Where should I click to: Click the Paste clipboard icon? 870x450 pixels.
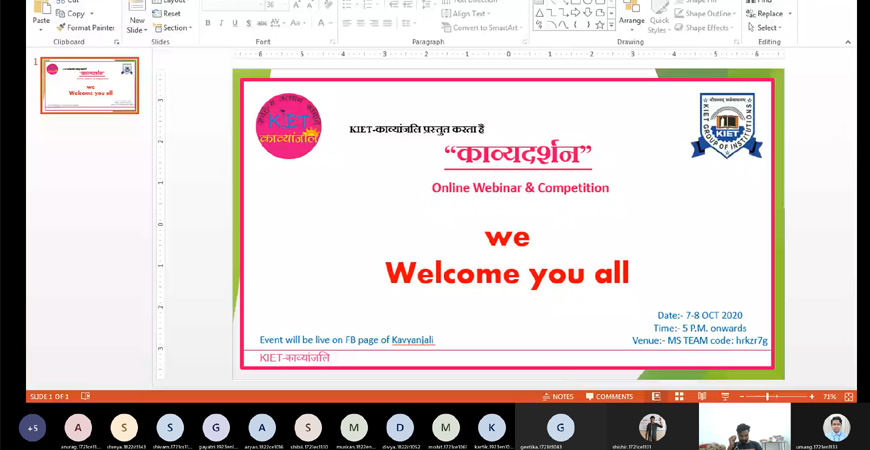(41, 8)
